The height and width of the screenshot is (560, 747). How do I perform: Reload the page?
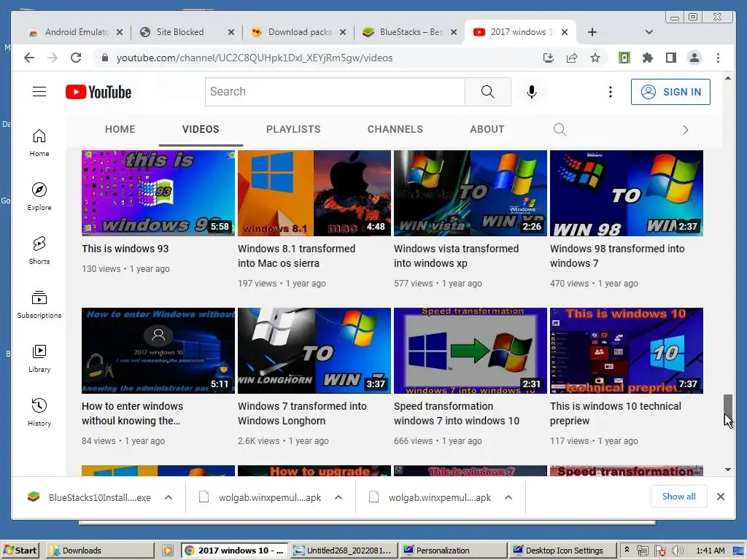(76, 58)
